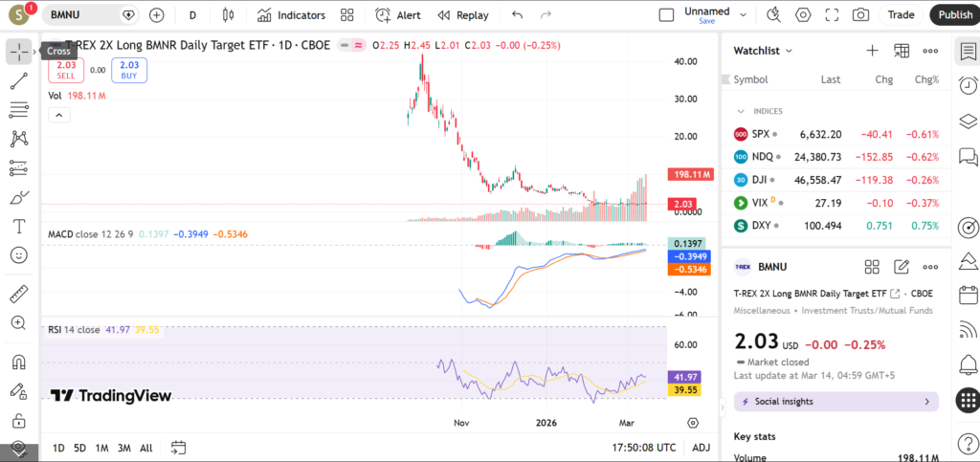Image resolution: width=980 pixels, height=462 pixels.
Task: Take a chart snapshot with camera icon
Action: tap(860, 15)
